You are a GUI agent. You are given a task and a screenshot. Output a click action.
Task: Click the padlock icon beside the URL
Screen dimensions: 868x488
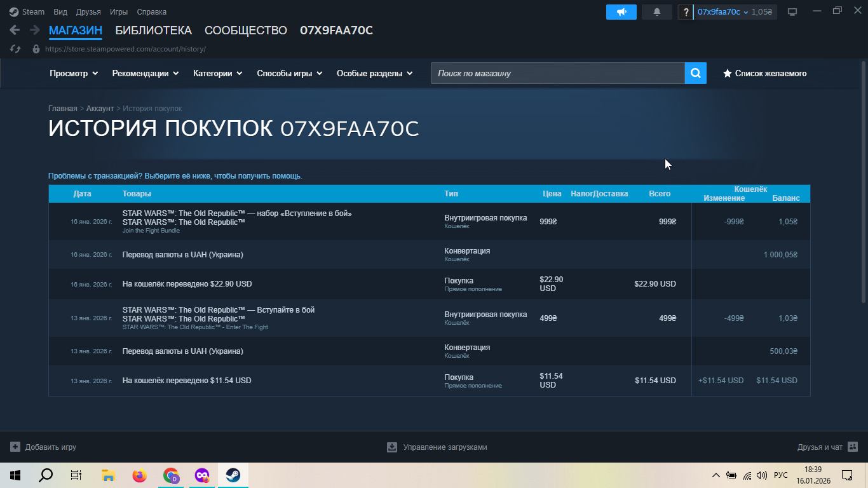pos(36,49)
